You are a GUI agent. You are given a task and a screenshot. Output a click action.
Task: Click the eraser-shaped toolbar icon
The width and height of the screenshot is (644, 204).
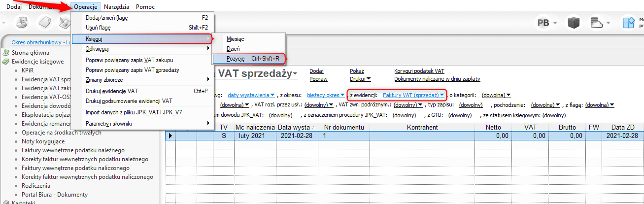coord(45,23)
